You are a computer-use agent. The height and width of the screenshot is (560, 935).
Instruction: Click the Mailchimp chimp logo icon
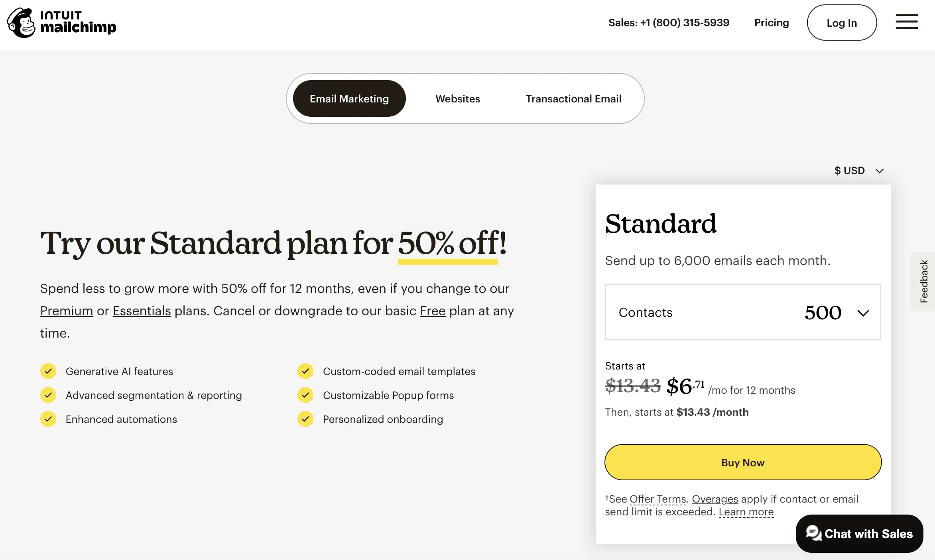coord(22,23)
